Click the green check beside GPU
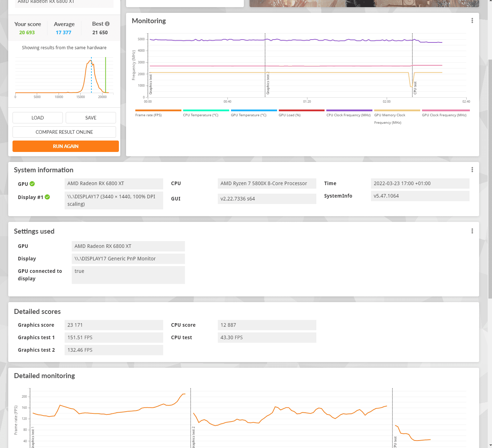492x448 pixels. (32, 184)
